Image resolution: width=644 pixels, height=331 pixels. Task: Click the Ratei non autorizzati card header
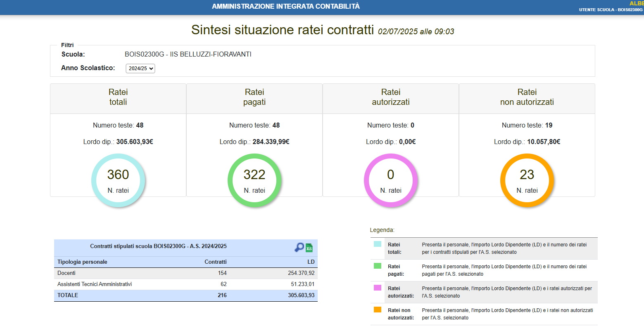click(x=527, y=97)
